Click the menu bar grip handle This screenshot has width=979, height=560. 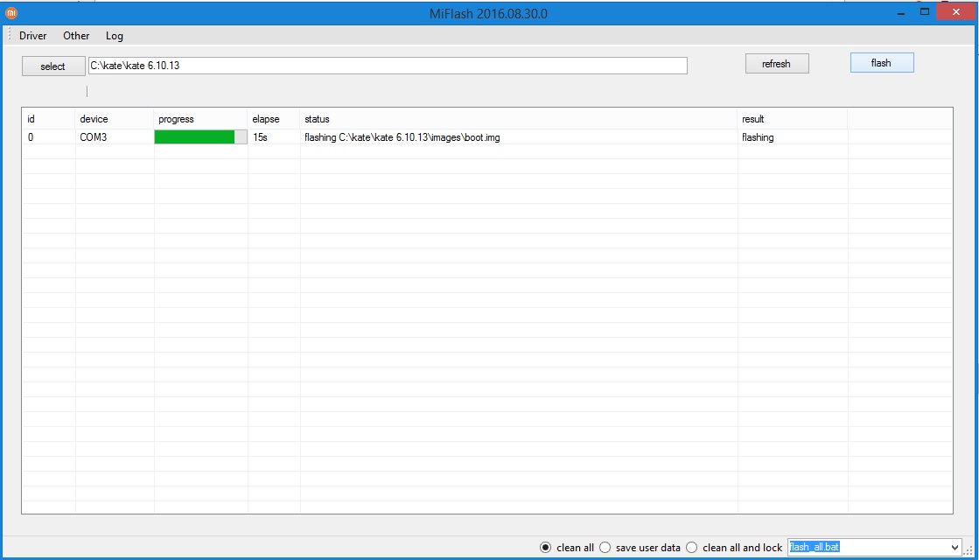click(x=10, y=36)
